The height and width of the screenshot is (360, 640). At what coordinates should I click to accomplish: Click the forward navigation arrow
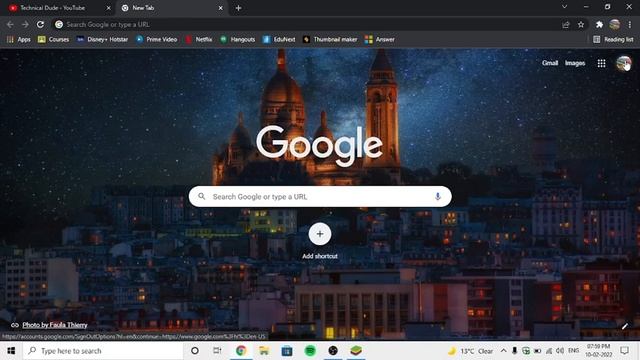coord(25,24)
